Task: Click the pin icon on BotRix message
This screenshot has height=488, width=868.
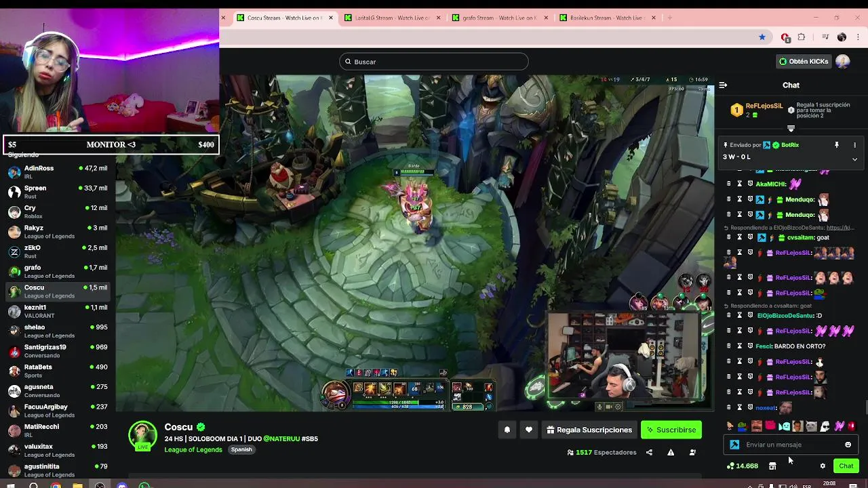Action: coord(837,145)
